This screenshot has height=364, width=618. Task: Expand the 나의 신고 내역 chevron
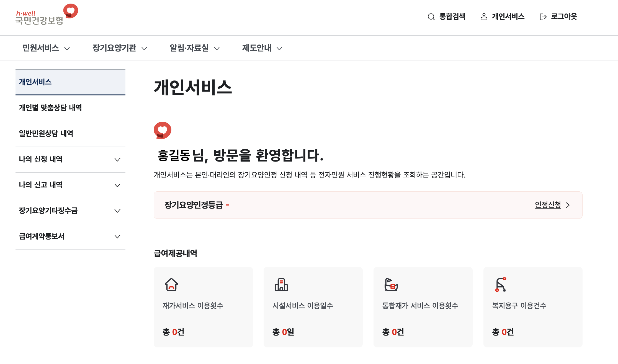click(117, 185)
